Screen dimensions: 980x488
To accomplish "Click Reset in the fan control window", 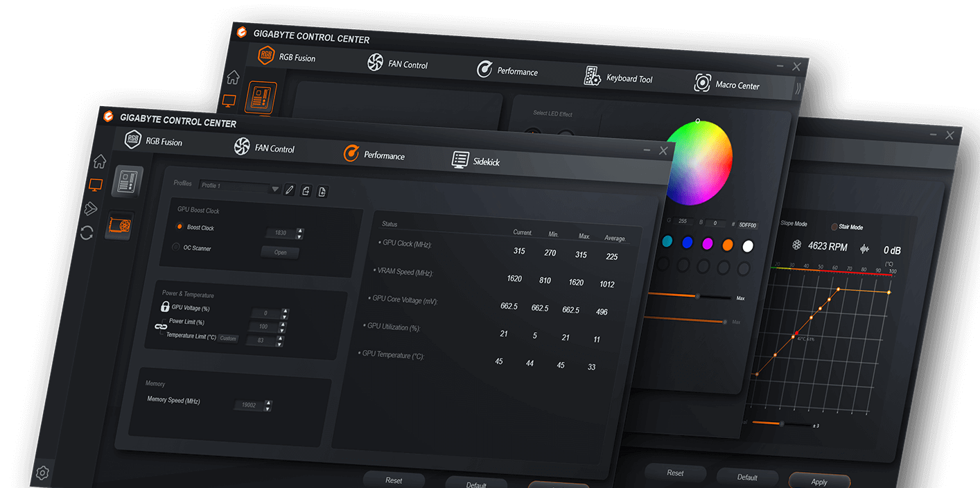I will (675, 473).
